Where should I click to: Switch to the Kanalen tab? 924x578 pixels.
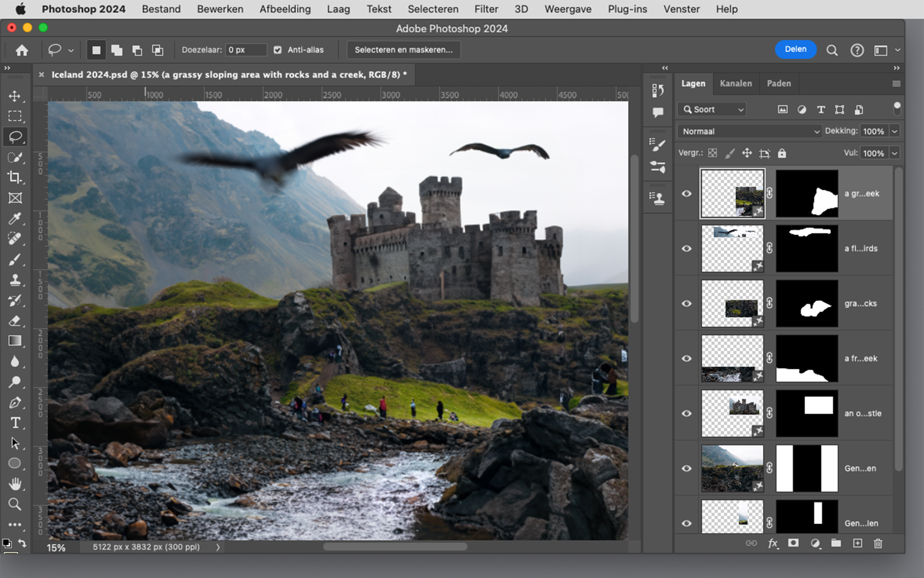coord(735,83)
